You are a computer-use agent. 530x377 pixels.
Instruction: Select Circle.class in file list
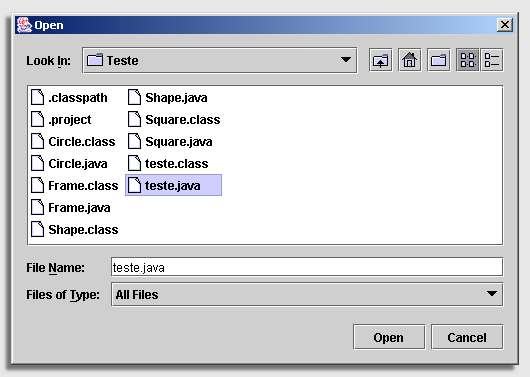[73, 141]
